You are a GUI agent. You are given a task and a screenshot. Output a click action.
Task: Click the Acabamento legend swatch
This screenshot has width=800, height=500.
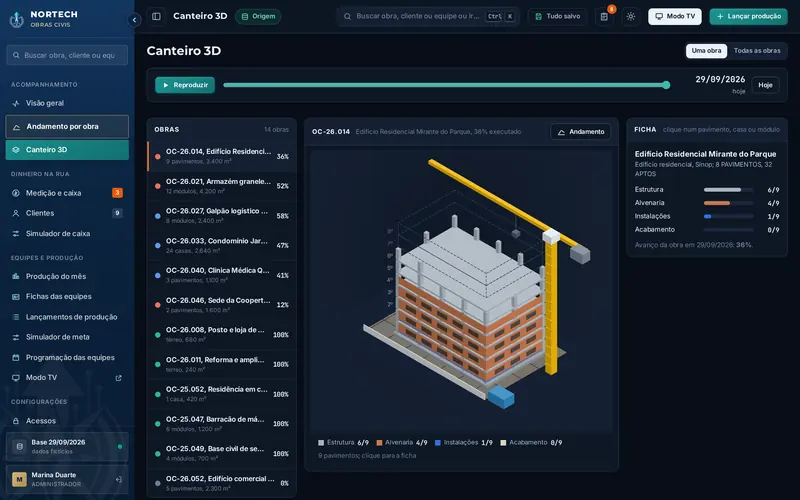click(503, 443)
